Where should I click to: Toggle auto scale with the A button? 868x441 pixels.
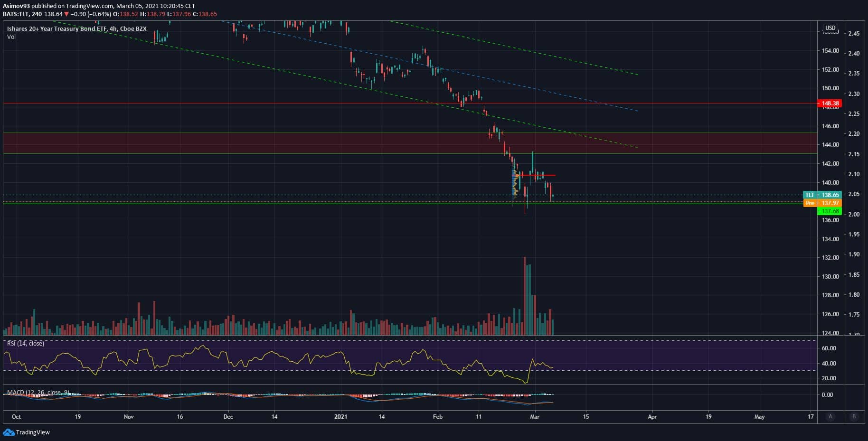pyautogui.click(x=830, y=416)
